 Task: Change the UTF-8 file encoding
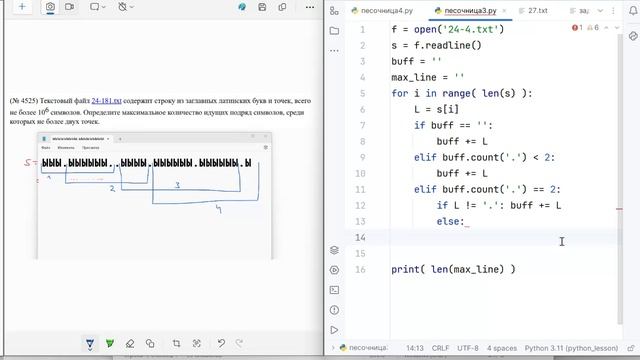(x=468, y=348)
